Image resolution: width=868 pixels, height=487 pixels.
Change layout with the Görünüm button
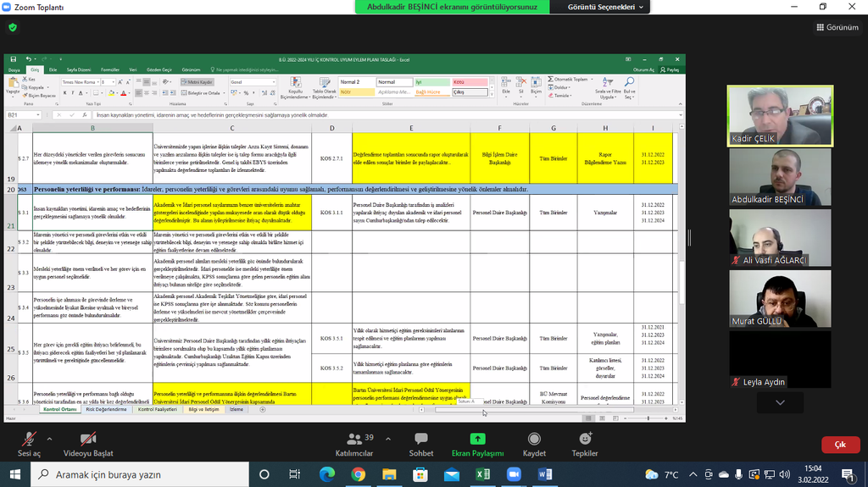point(837,27)
